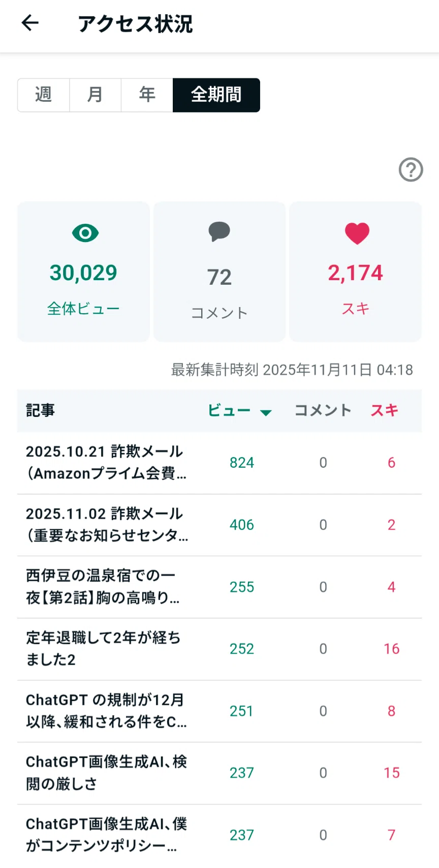
Task: Select the 全期間 period tab
Action: tap(216, 95)
